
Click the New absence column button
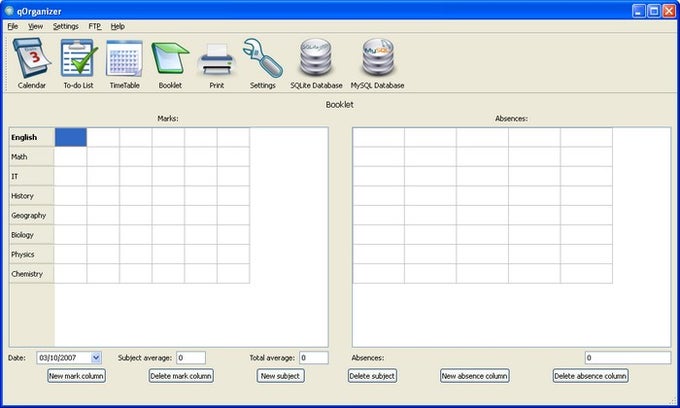474,376
